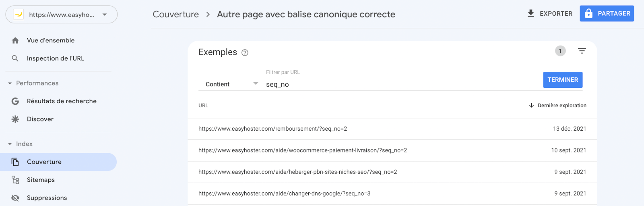Click the Discover asterisk icon
Image resolution: width=644 pixels, height=206 pixels.
(15, 119)
